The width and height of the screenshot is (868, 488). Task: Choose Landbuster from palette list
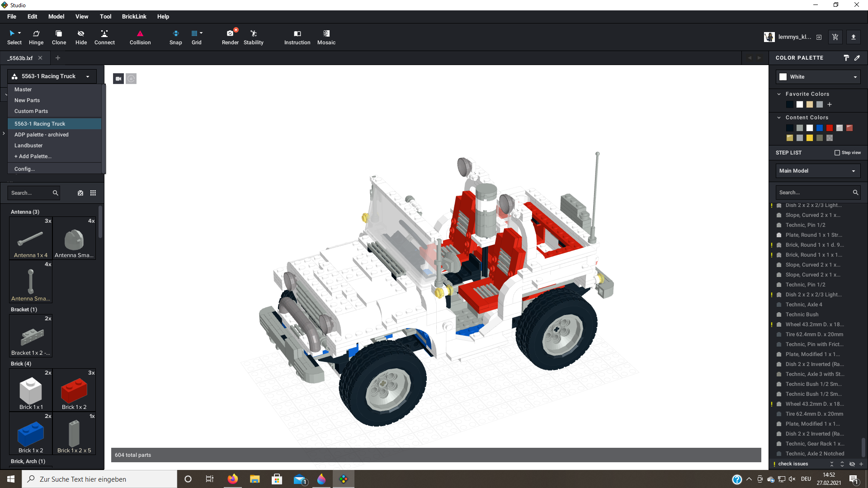28,145
